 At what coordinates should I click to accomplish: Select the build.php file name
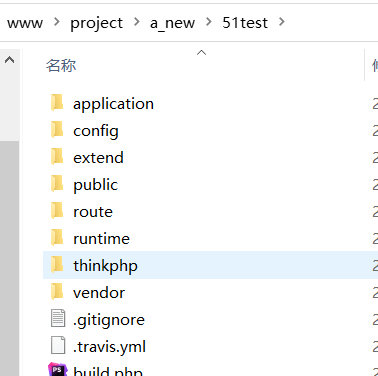pyautogui.click(x=108, y=371)
